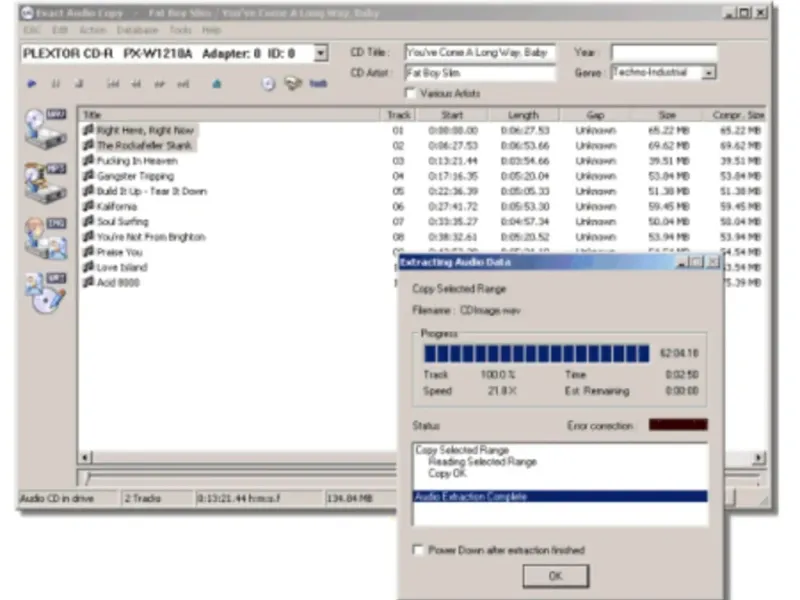
Task: Click the Length column header
Action: coord(523,115)
